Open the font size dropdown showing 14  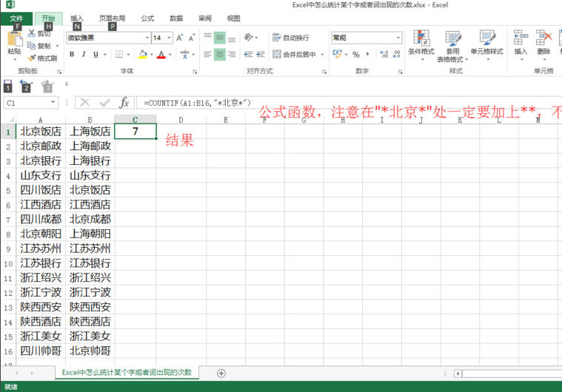[169, 38]
